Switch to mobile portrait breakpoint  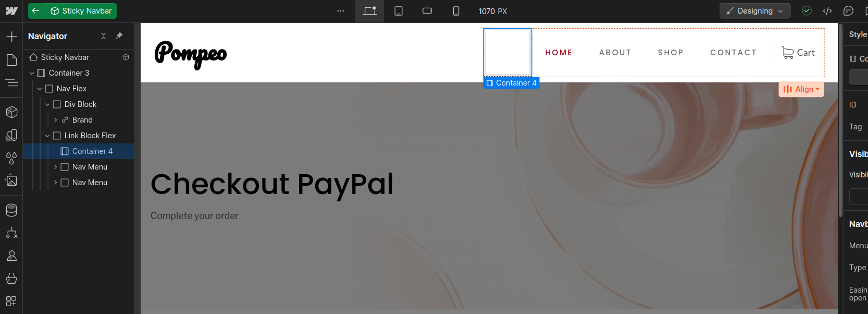456,11
